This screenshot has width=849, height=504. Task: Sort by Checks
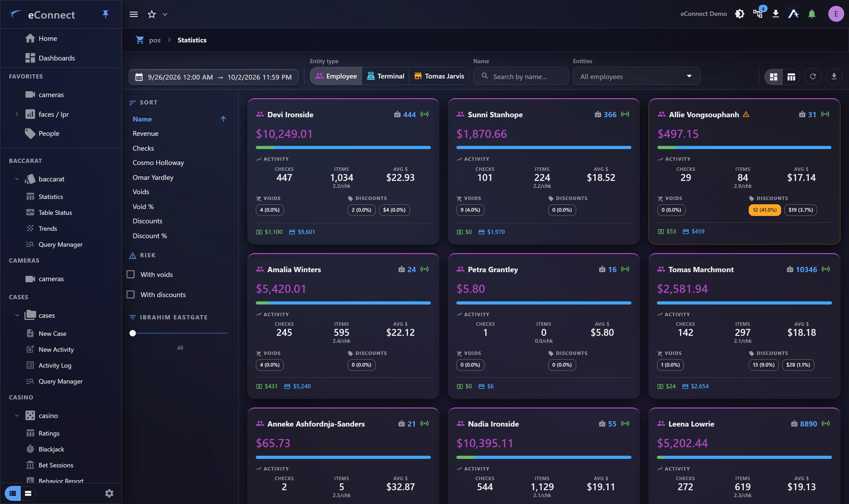tap(143, 149)
